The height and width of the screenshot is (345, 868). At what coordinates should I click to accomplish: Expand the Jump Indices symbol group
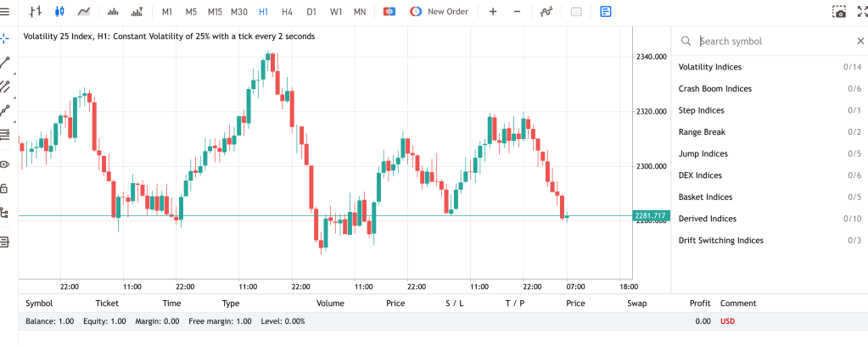[x=703, y=154]
